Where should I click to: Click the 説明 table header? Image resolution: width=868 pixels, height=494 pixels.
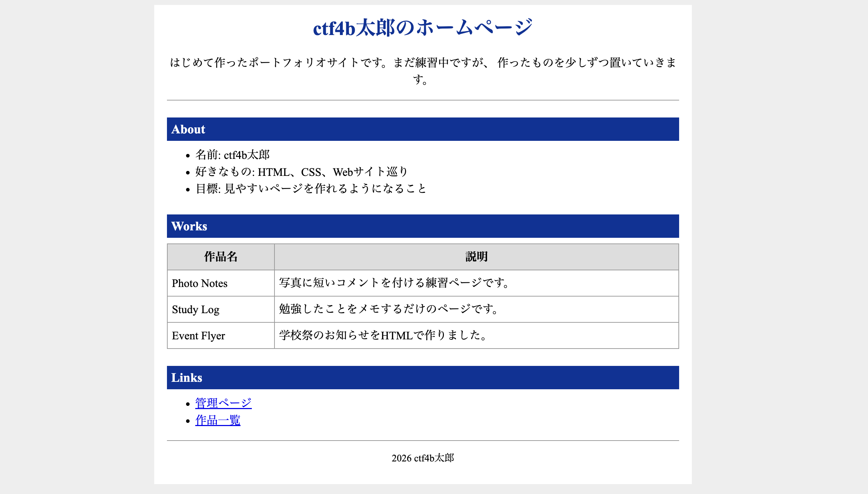pyautogui.click(x=476, y=257)
